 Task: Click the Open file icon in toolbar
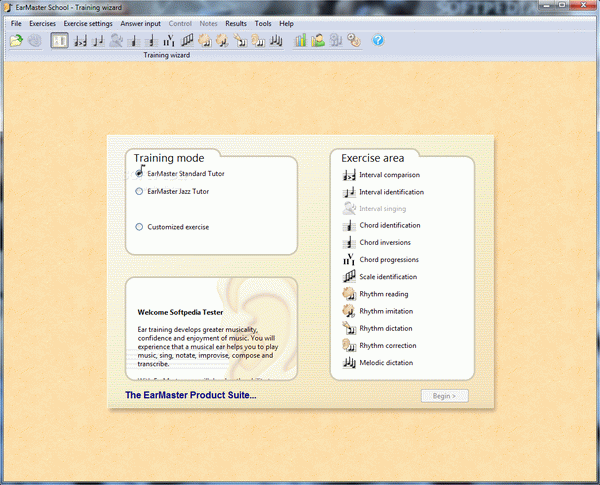tap(16, 41)
